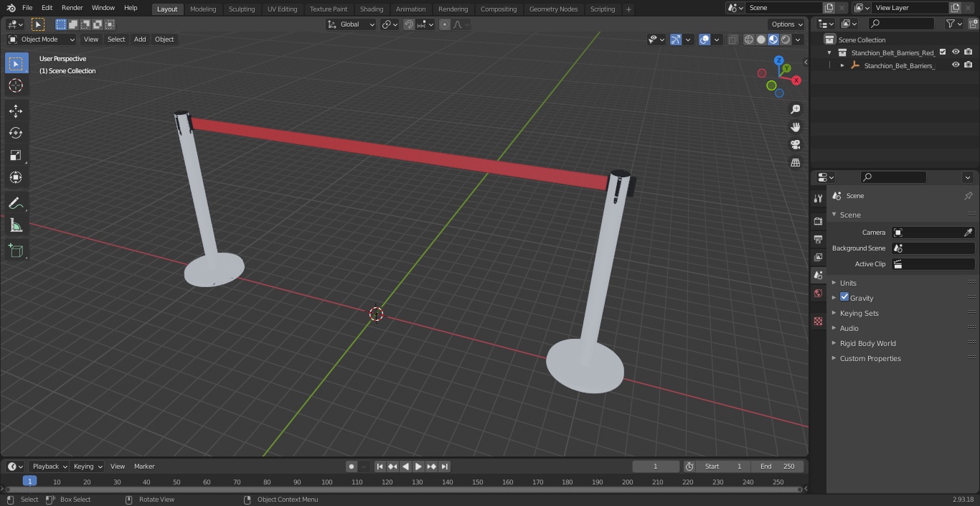Uncheck the Stanchion_Belt_Barriers_Red collection exclude checkbox

(x=943, y=52)
